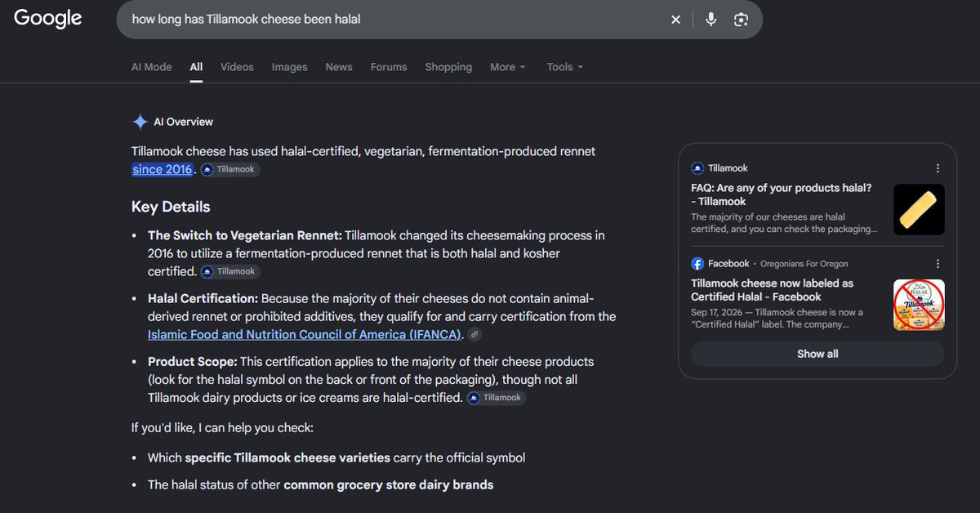Select the All results tab
Screen dimensions: 980x513
[x=196, y=67]
